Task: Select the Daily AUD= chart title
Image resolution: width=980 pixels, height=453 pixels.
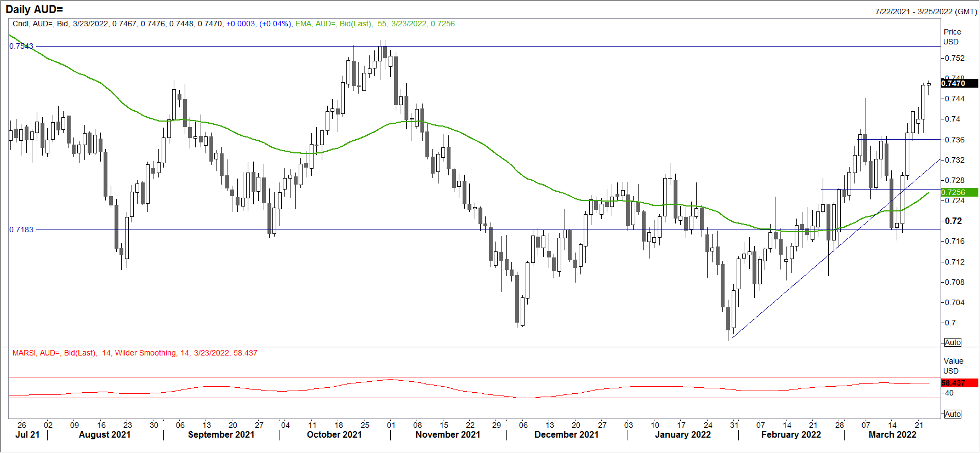Action: pyautogui.click(x=34, y=9)
